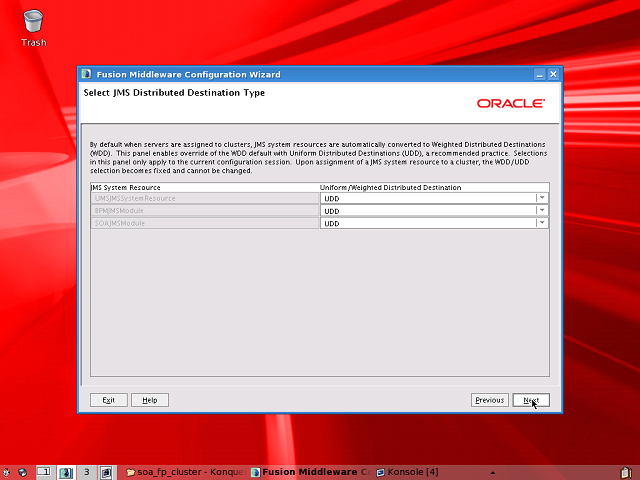
Task: Click Uniform/Weighted Distributed Destination column header
Action: click(434, 187)
